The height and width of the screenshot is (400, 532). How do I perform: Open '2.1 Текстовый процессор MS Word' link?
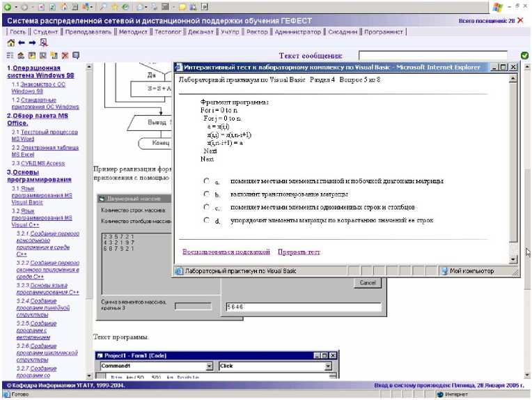tap(45, 135)
